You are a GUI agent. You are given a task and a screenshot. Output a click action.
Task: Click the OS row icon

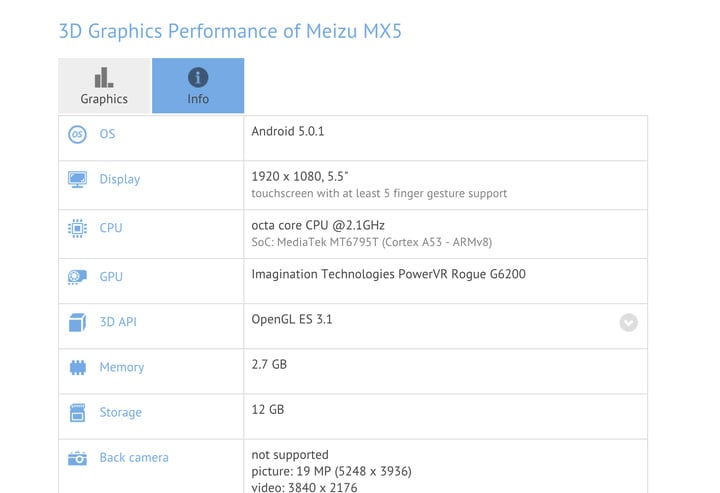77,135
